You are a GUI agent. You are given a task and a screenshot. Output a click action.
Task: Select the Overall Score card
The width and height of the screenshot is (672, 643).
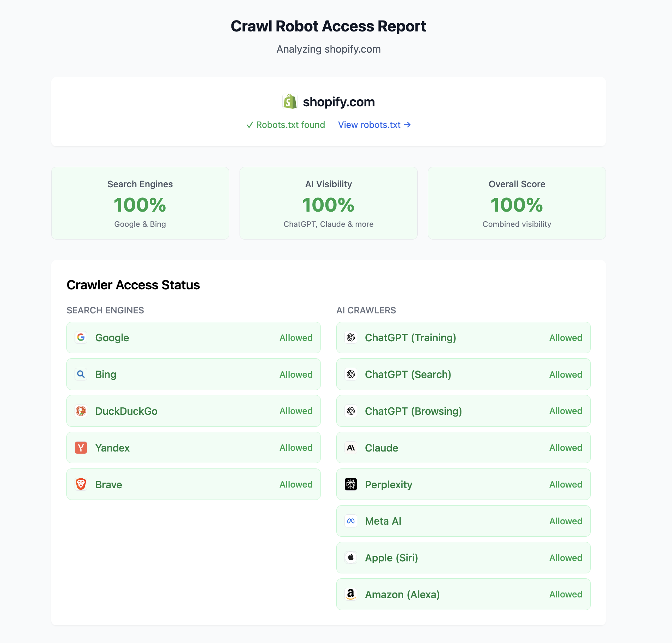(517, 203)
